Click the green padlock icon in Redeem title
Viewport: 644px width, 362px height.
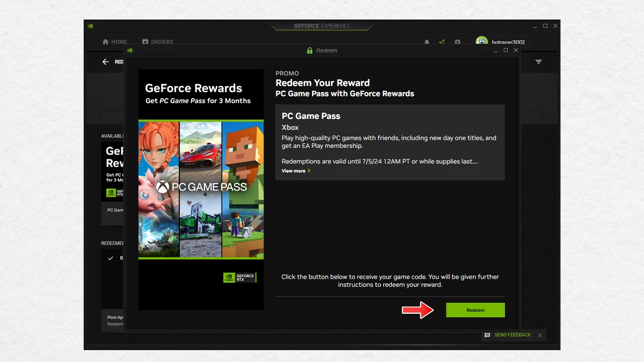coord(310,50)
